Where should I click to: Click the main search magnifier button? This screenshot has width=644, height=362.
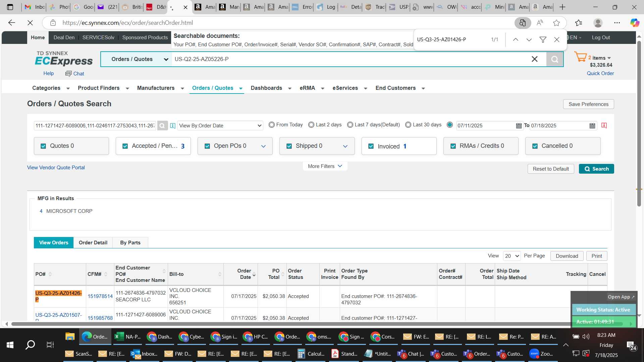(555, 59)
